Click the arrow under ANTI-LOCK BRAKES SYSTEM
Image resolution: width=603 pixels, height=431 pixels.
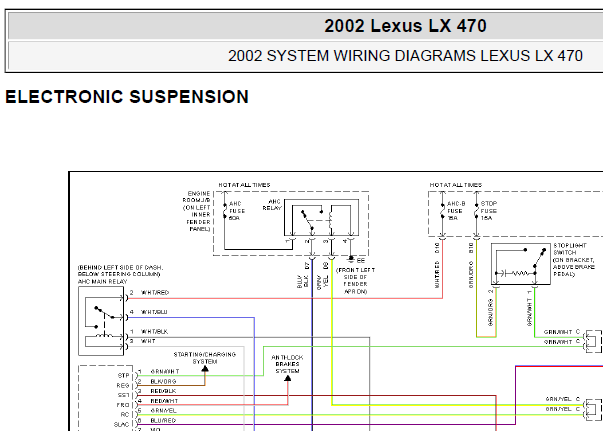[287, 378]
